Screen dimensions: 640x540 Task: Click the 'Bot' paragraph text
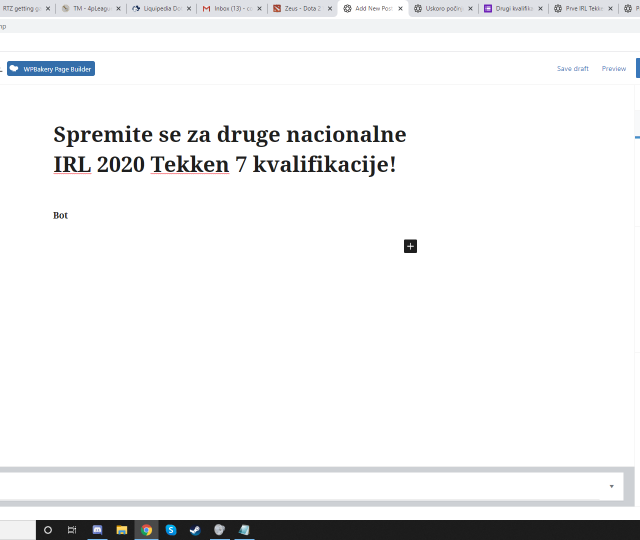(60, 215)
